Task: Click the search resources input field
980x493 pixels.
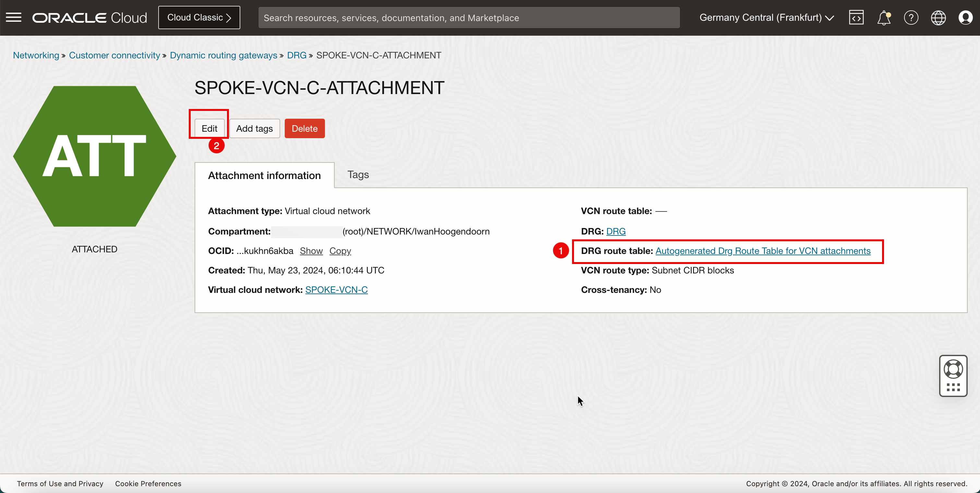Action: pyautogui.click(x=468, y=18)
